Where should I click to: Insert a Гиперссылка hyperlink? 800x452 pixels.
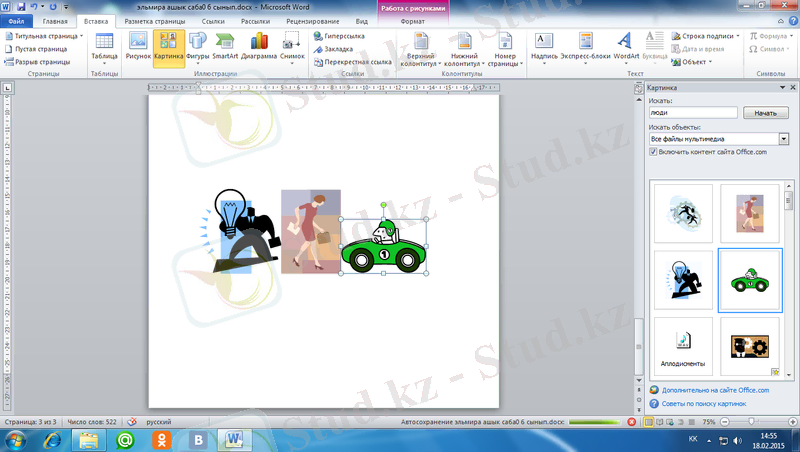[339, 36]
